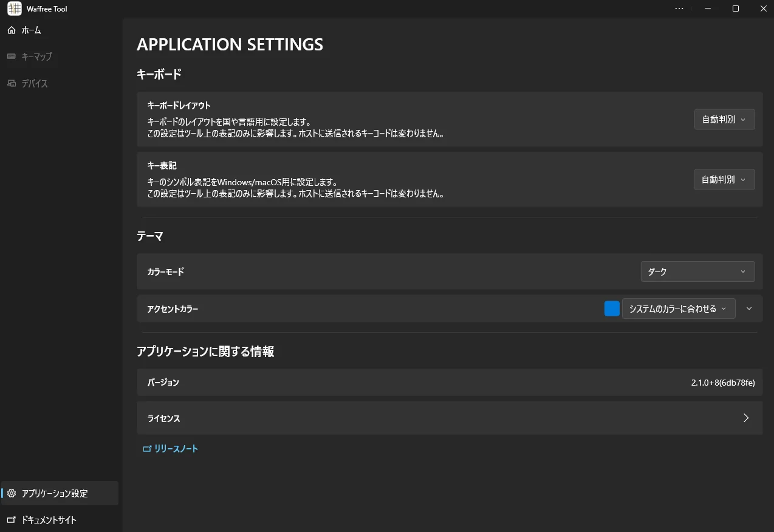
Task: Select アプリケーション設定 in the sidebar
Action: 55,493
